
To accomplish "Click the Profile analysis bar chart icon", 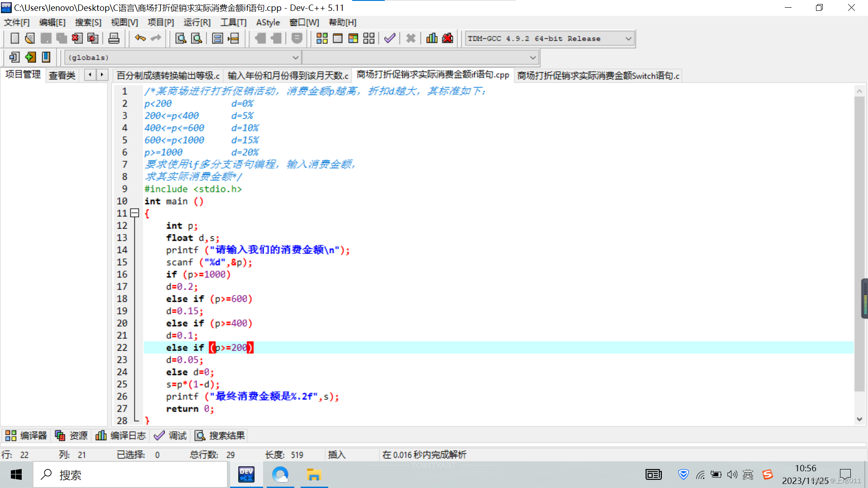I will point(432,38).
